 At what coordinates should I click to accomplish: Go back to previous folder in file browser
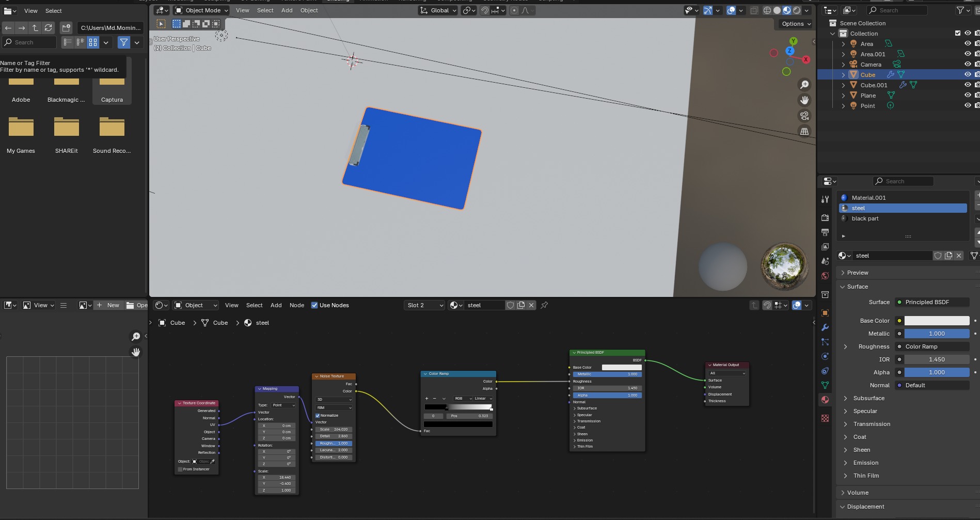[8, 28]
